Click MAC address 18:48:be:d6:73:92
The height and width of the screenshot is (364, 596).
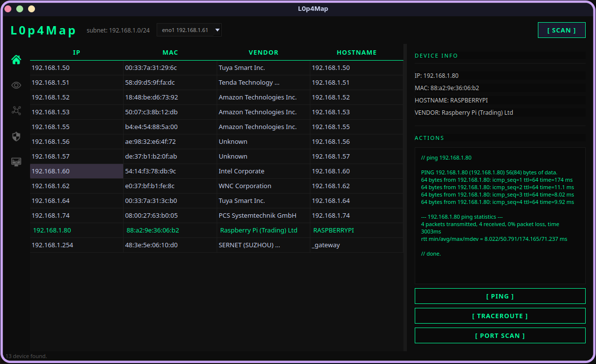click(170, 98)
